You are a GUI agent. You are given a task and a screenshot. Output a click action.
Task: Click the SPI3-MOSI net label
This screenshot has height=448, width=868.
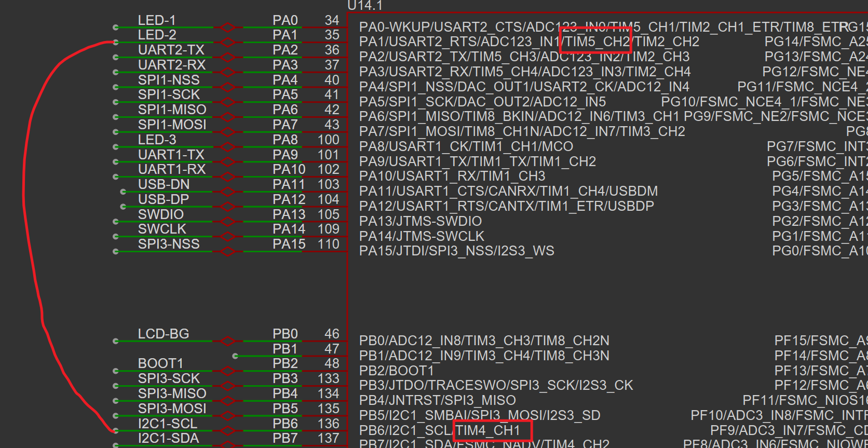pos(172,409)
